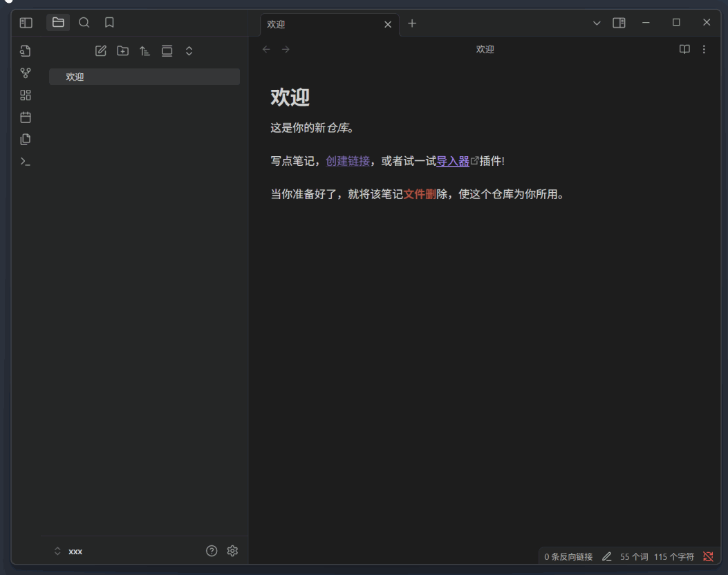Click the 55 个词 word count
Image resolution: width=728 pixels, height=575 pixels.
[x=634, y=557]
